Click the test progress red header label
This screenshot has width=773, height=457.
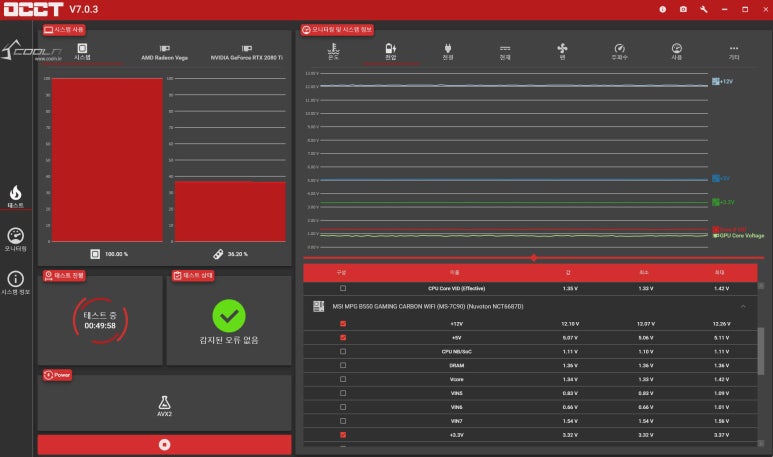[64, 275]
